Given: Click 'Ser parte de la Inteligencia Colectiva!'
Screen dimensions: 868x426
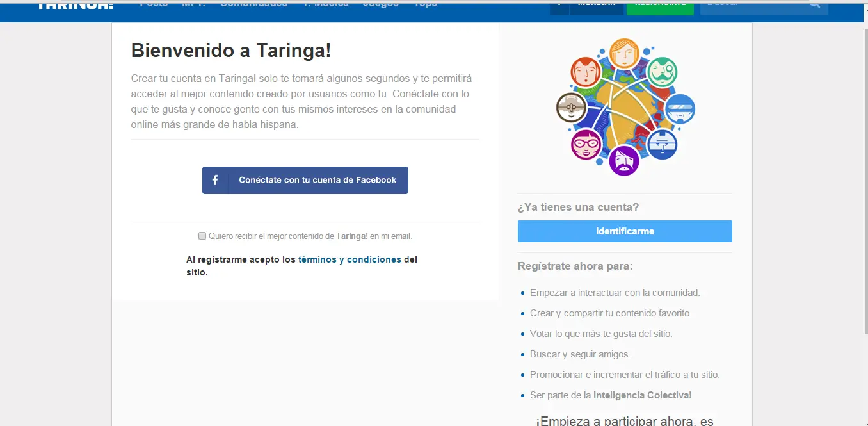Looking at the screenshot, I should pos(611,395).
